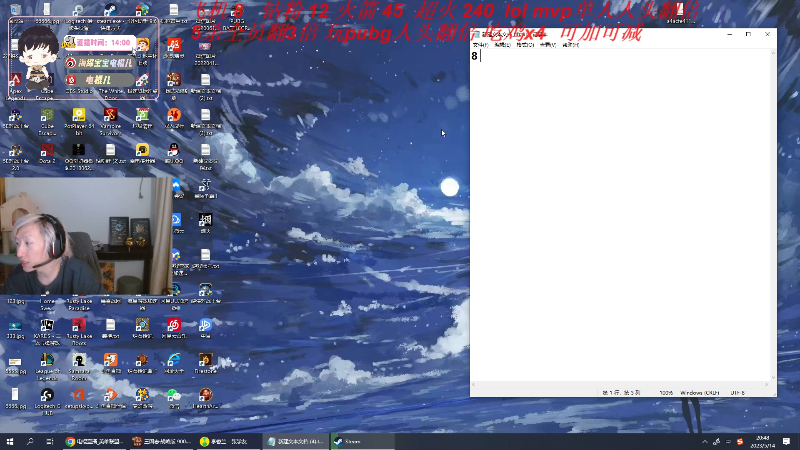
Task: Click the 100% zoom status text
Action: pos(666,393)
